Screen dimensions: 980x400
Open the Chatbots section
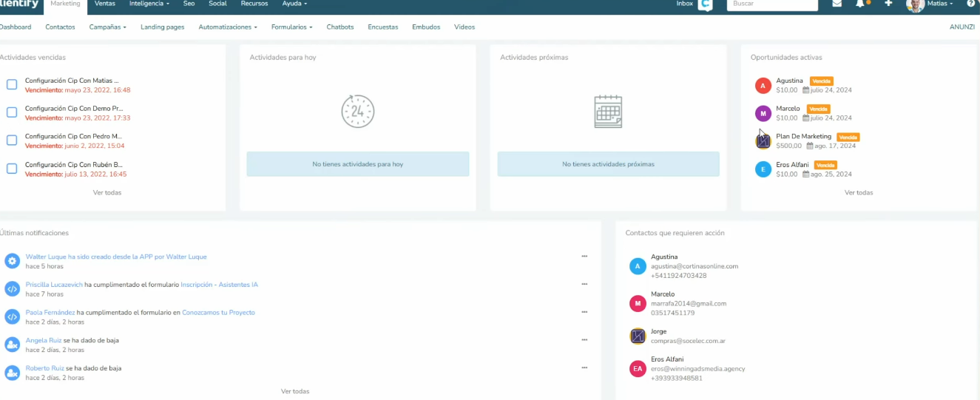coord(340,27)
